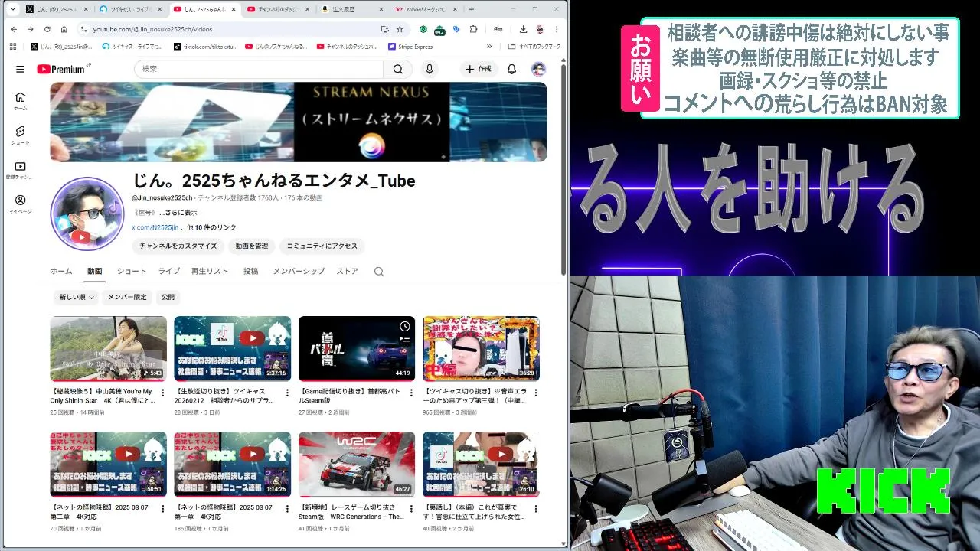This screenshot has height=551, width=980.
Task: Open the 首都高バトル video thumbnail
Action: coord(357,348)
